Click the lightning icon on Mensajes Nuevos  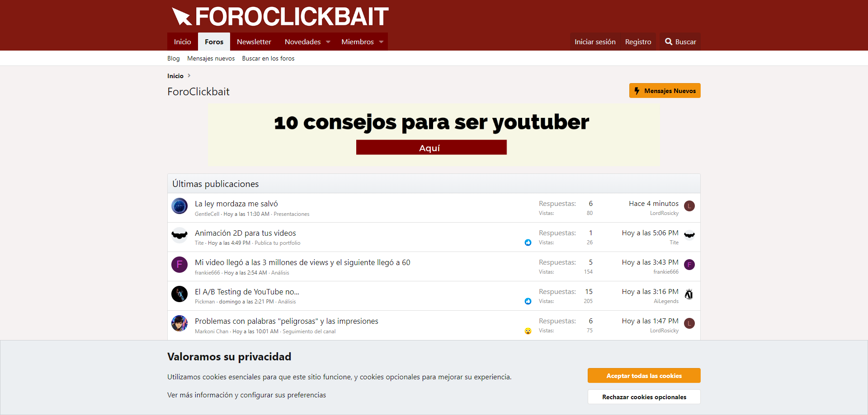click(x=637, y=90)
